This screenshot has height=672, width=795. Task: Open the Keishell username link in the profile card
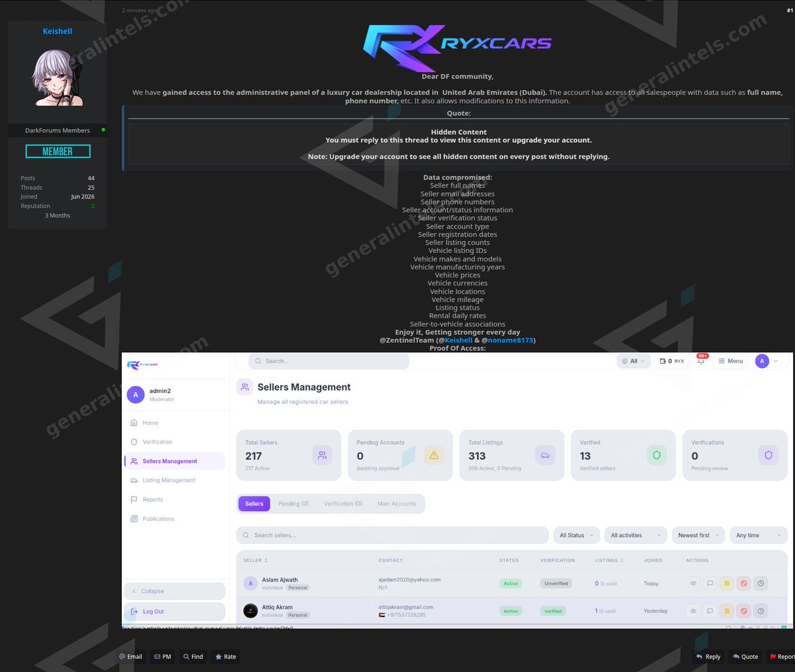click(58, 31)
